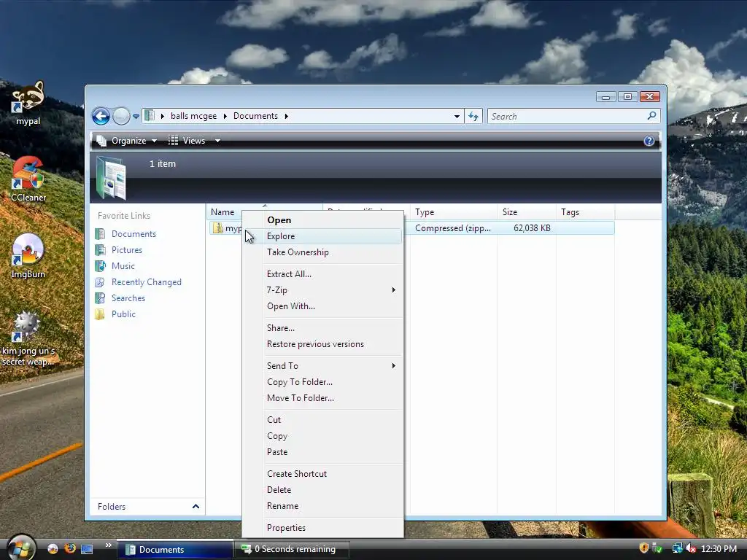Click Show Desktop icon in Quick Launch
Image resolution: width=747 pixels, height=560 pixels.
point(87,549)
